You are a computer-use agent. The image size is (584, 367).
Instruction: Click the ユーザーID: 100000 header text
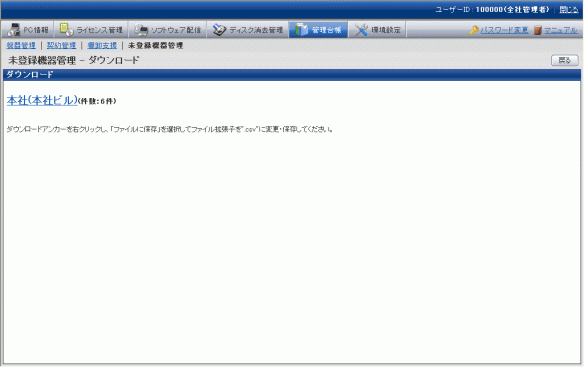[x=492, y=10]
